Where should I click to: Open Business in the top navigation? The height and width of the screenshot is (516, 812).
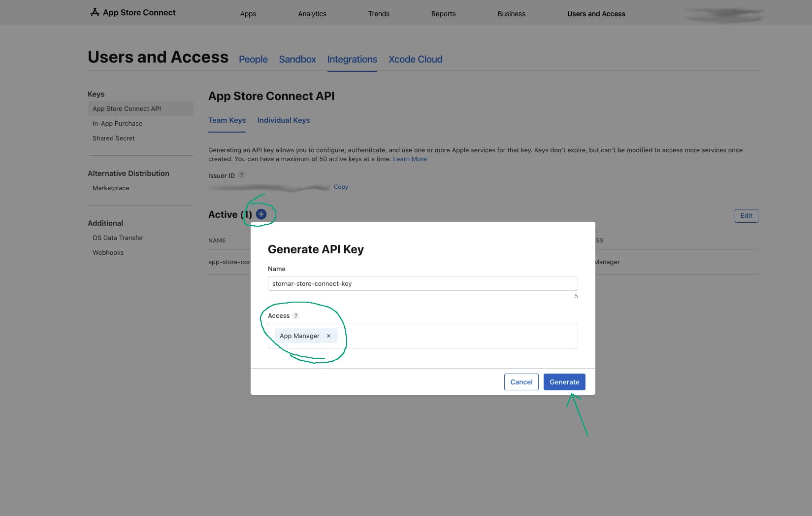[x=511, y=14]
